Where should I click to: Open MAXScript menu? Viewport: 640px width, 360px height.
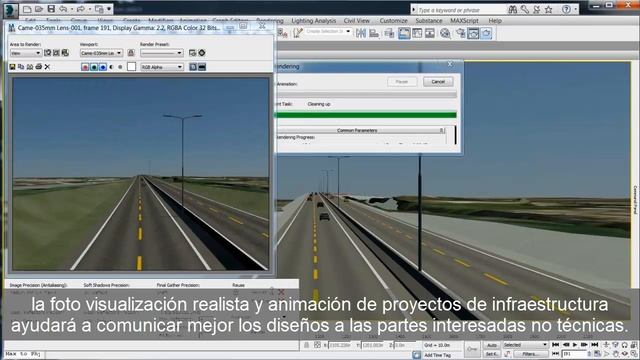click(464, 20)
